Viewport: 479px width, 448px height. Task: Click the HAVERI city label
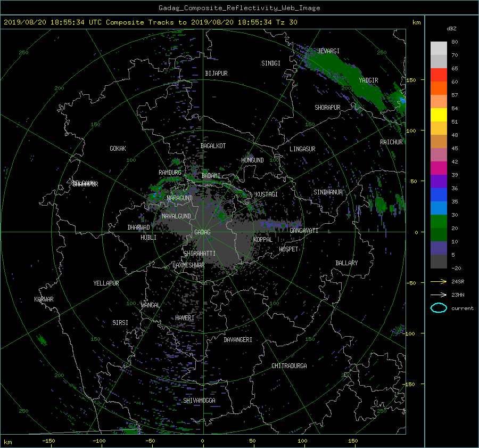click(x=185, y=318)
